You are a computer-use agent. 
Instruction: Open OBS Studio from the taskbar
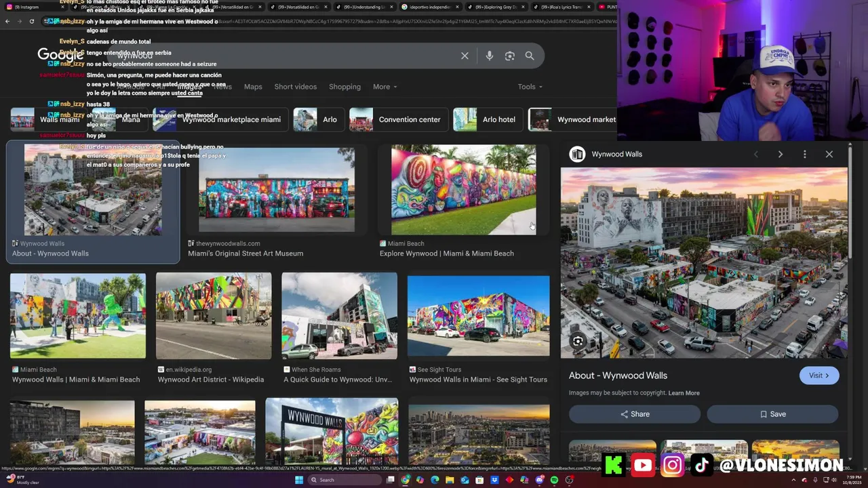point(569,480)
